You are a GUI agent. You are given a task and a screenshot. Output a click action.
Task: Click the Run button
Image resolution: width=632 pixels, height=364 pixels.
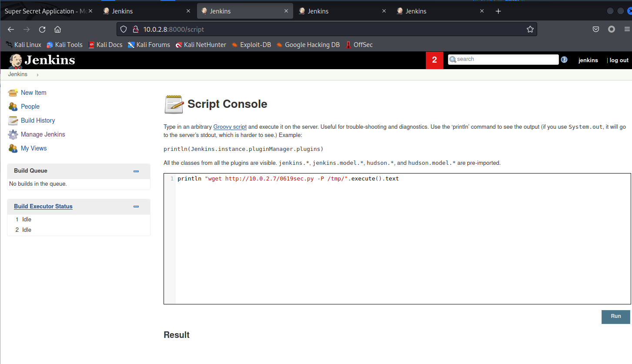click(615, 317)
